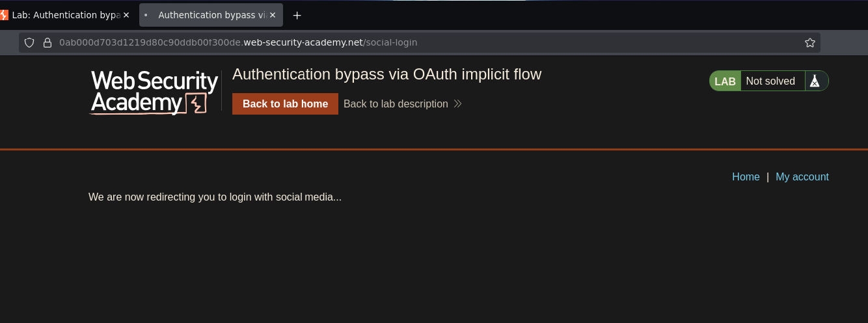Click the green LAB badge
This screenshot has height=323, width=868.
tap(725, 81)
